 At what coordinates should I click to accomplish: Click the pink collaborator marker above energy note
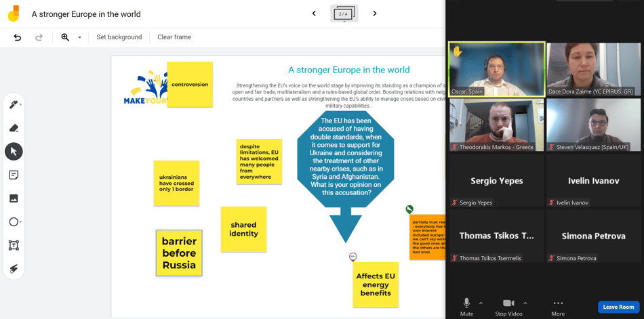(x=353, y=257)
